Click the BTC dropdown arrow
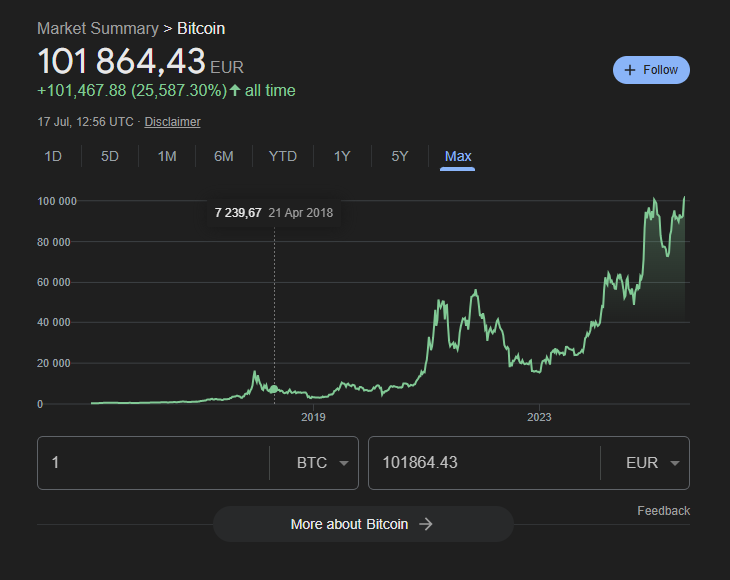 coord(344,463)
